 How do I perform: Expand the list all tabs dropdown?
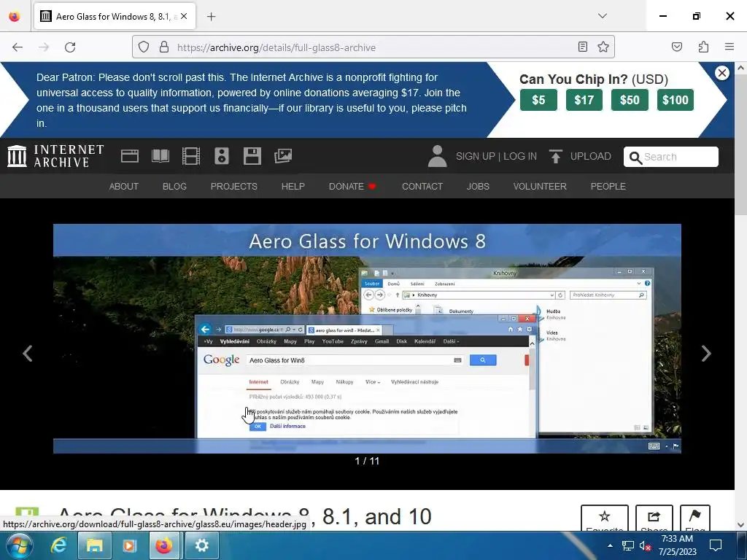point(603,16)
